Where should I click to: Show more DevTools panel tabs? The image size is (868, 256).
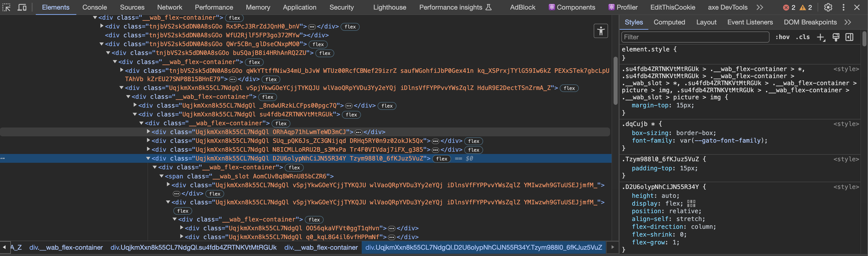(x=759, y=7)
